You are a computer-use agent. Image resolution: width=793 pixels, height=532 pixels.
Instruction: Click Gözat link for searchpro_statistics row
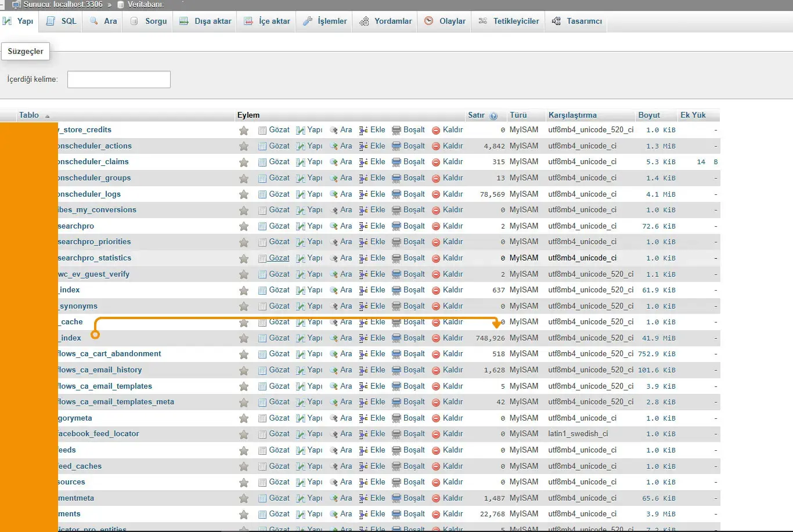[x=279, y=258]
